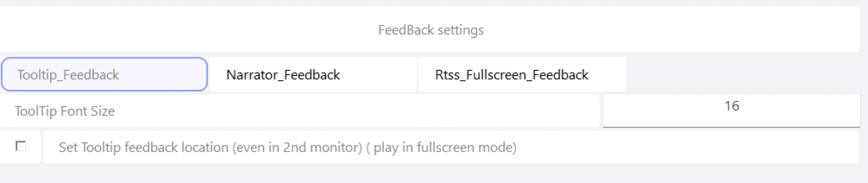Screen dimensions: 868x183
Task: Return to the highlighted Tooltip_Feedback tab
Action: [x=104, y=75]
